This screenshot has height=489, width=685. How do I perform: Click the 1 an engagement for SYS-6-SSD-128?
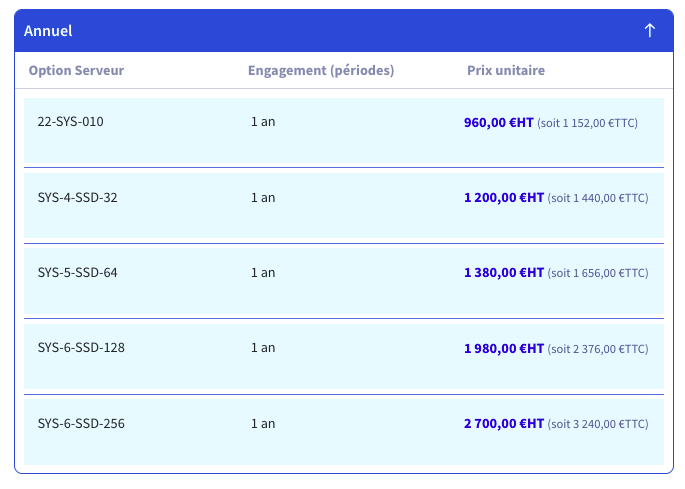pyautogui.click(x=263, y=348)
